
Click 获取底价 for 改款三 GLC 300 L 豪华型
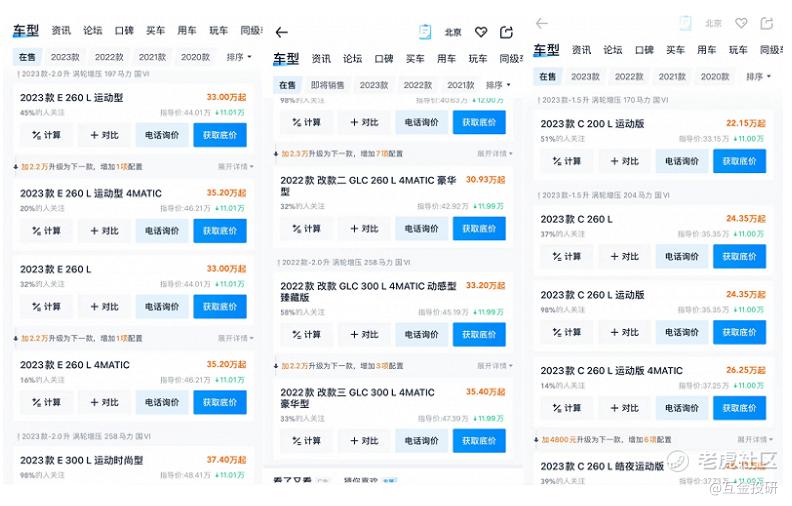[479, 441]
